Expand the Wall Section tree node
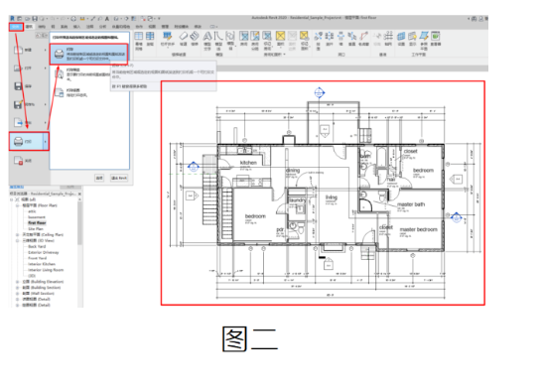543x392 pixels. pos(17,294)
